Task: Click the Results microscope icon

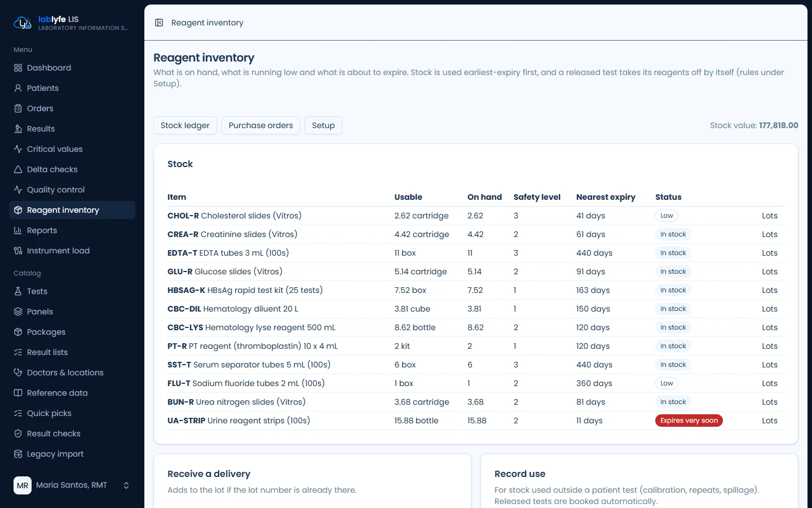Action: (x=18, y=129)
